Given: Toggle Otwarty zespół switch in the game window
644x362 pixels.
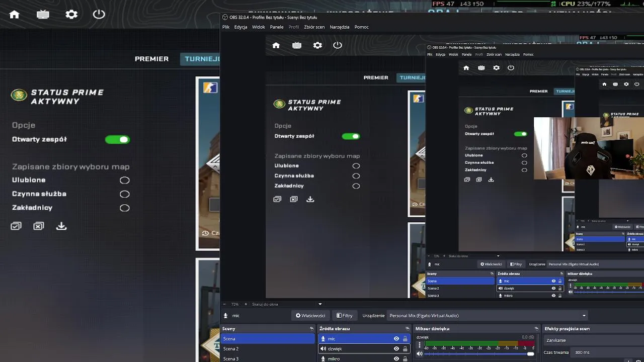Looking at the screenshot, I should click(117, 140).
